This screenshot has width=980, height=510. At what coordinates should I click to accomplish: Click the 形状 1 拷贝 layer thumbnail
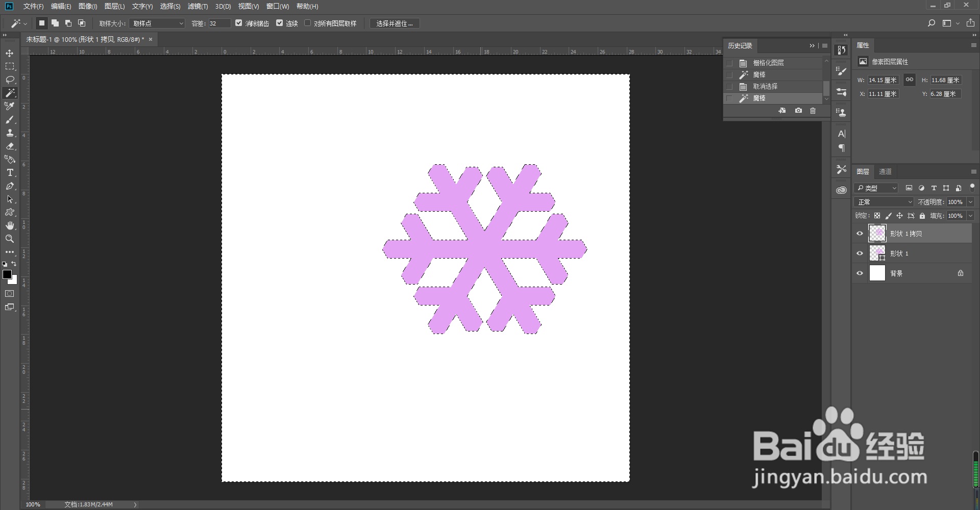point(877,234)
